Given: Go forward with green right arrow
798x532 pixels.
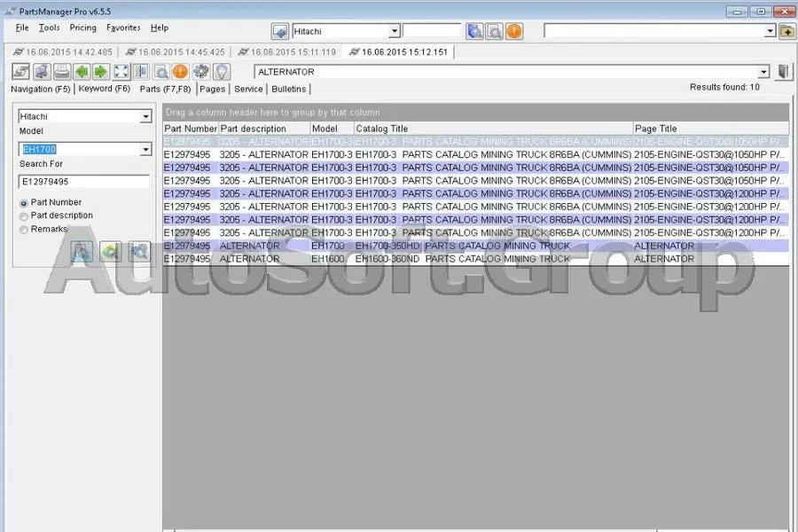Looking at the screenshot, I should tap(101, 72).
